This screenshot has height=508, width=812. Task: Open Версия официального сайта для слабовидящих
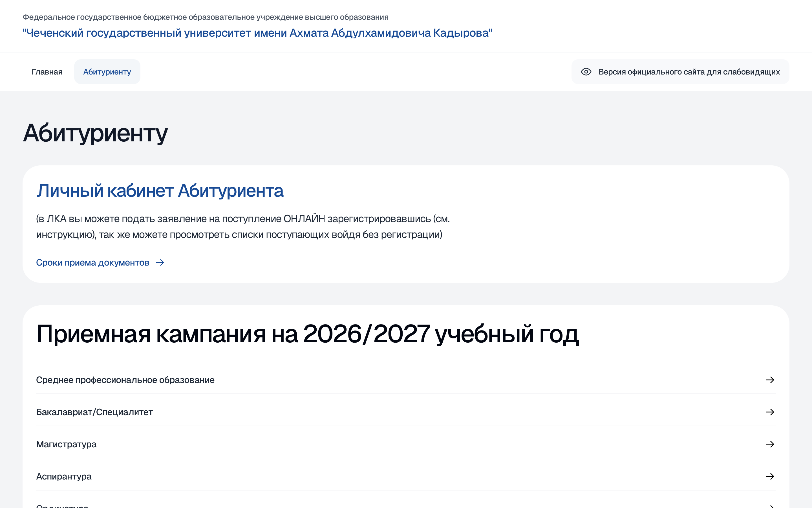click(x=680, y=72)
